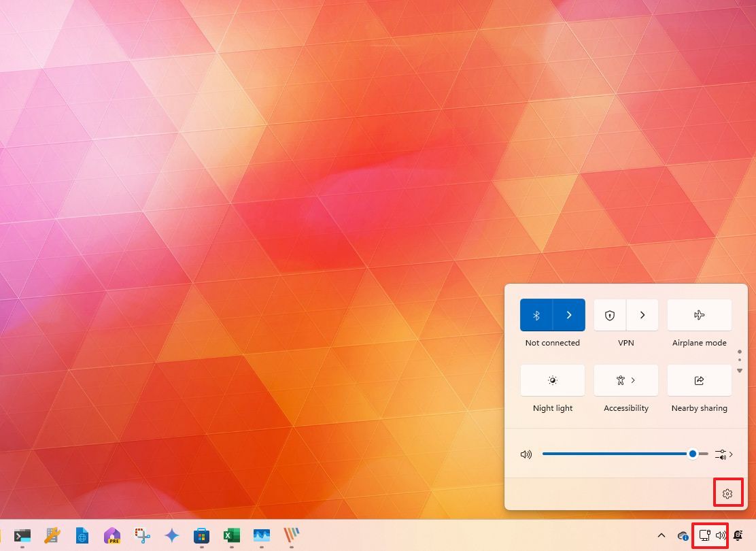
Task: Open the settings gear in Quick Settings
Action: pyautogui.click(x=727, y=494)
